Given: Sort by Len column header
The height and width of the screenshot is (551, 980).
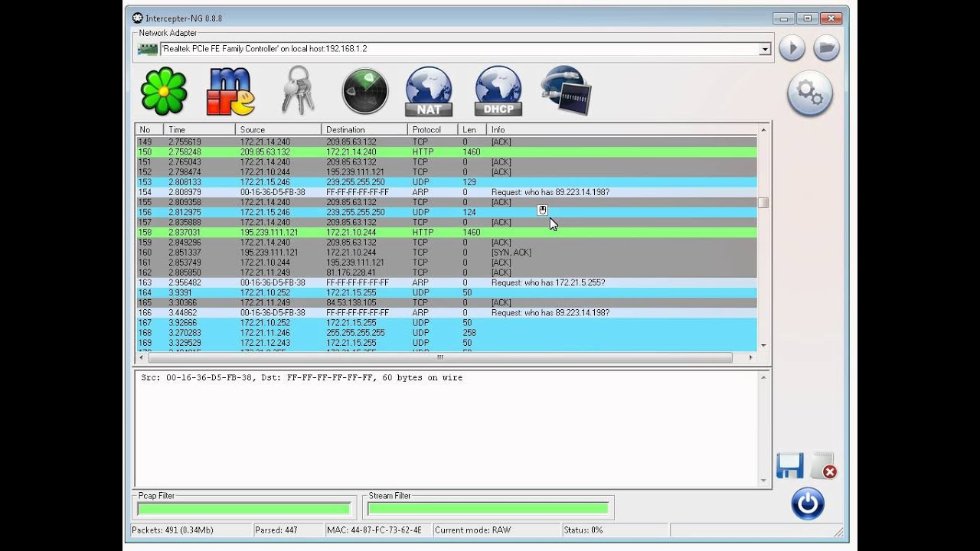Looking at the screenshot, I should [472, 129].
